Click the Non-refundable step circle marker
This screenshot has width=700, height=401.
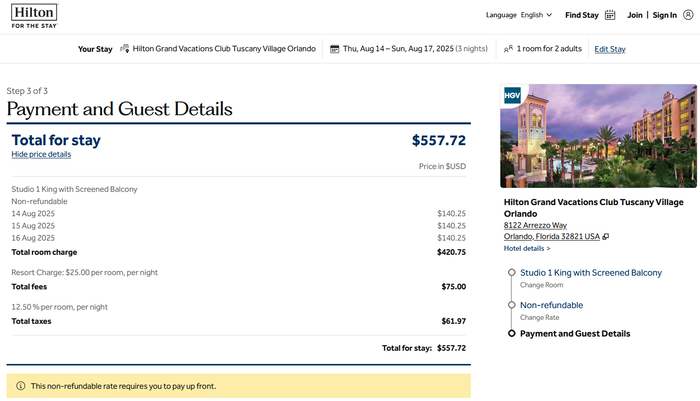click(x=512, y=305)
